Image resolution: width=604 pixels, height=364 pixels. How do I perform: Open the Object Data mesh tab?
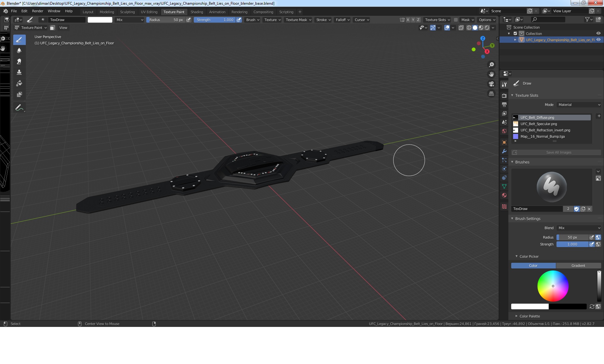point(504,186)
